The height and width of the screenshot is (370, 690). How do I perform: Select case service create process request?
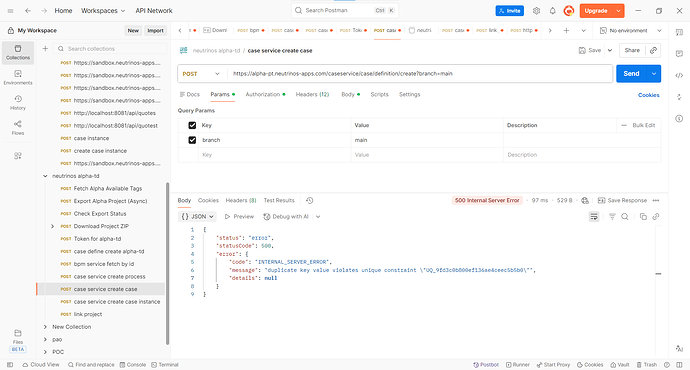110,277
